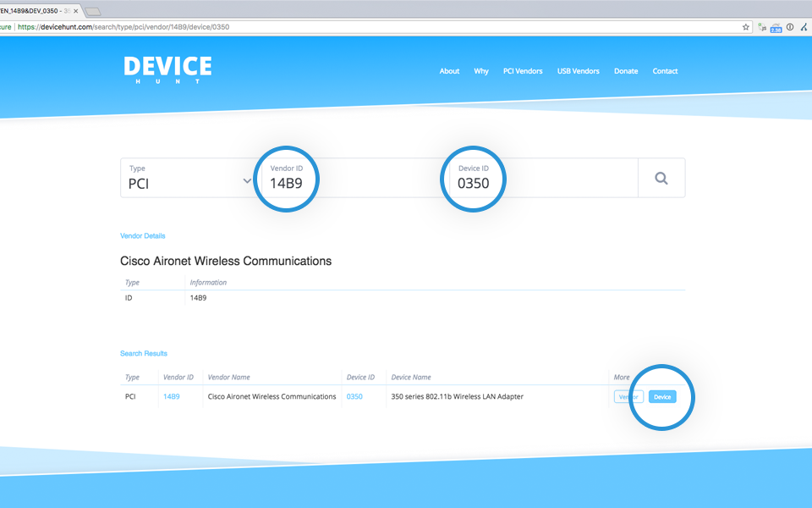Follow the 14B9 vendor ID link in results

point(172,396)
